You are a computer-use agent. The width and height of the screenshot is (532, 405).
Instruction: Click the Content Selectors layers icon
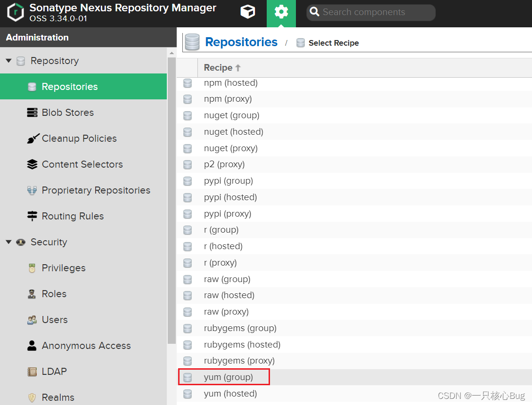pyautogui.click(x=32, y=164)
